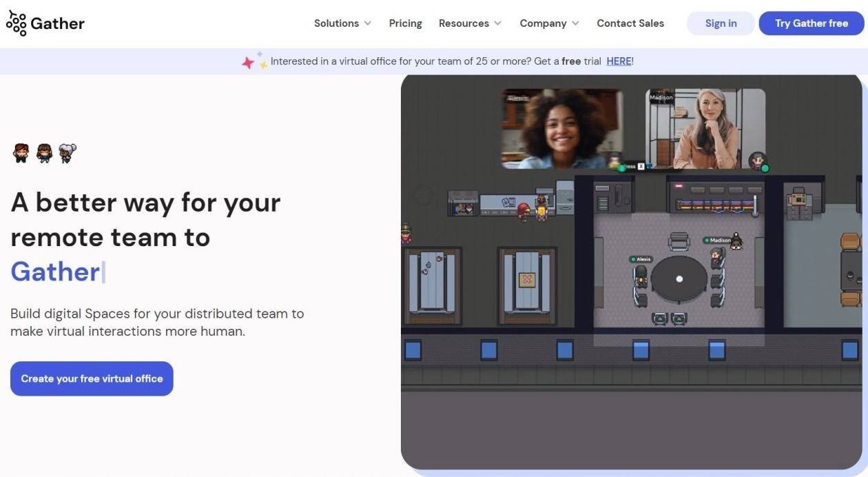Click the sparkle stars banner icon
The height and width of the screenshot is (477, 868).
pyautogui.click(x=254, y=61)
